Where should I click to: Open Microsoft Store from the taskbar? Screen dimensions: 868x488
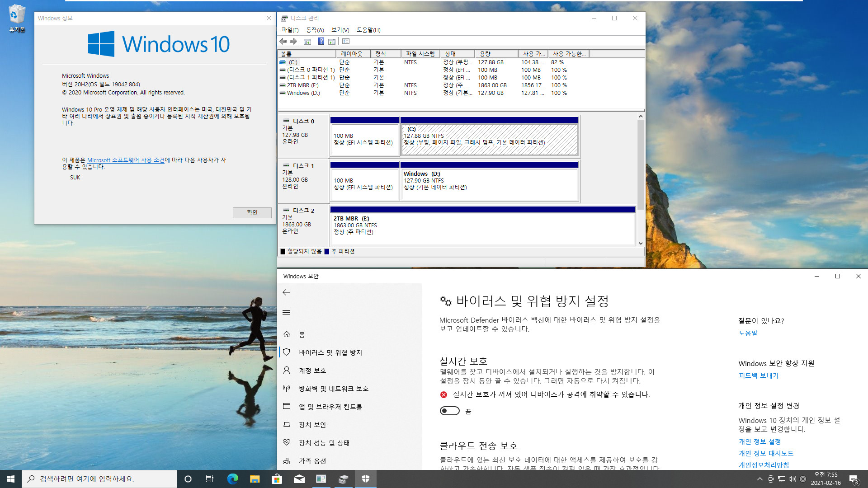pos(277,479)
